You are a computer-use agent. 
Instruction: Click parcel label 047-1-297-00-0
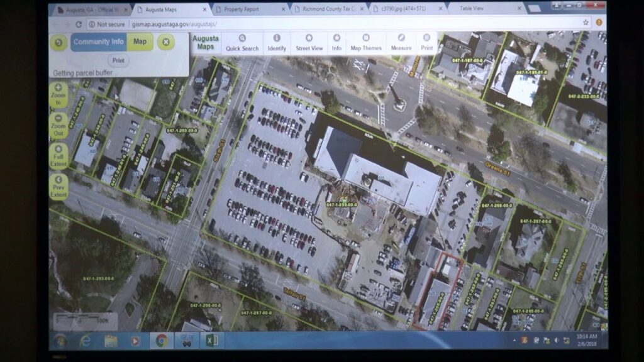click(x=257, y=313)
